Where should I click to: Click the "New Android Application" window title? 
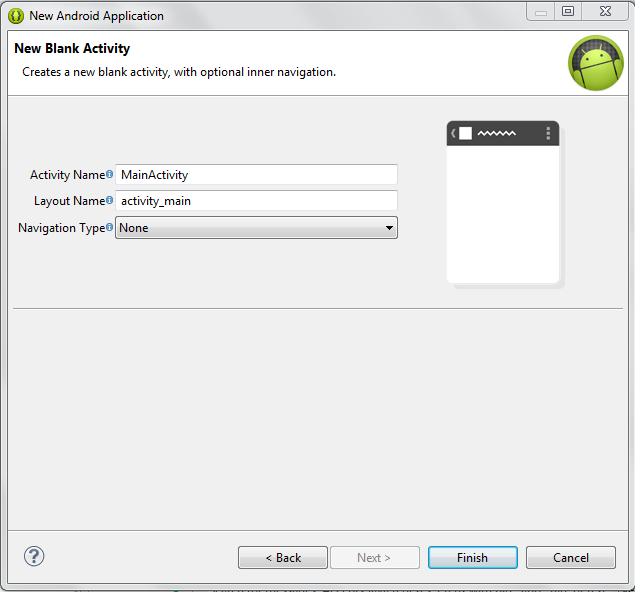[x=96, y=16]
